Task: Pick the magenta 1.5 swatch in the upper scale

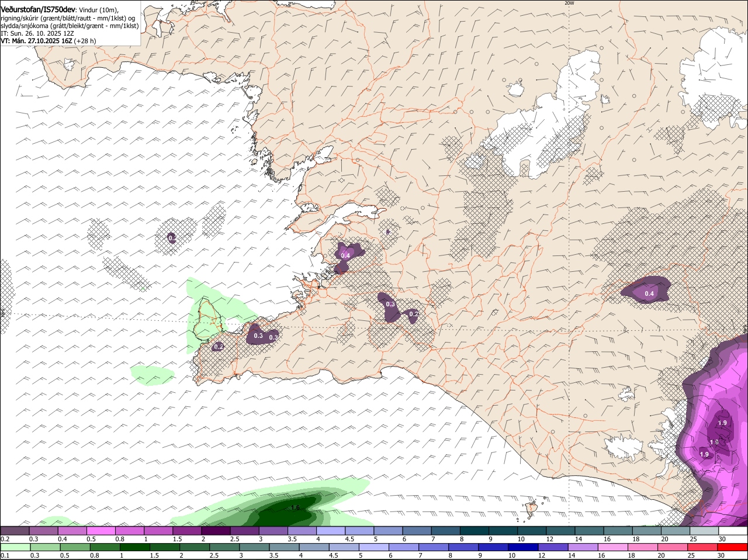Action: 186,530
